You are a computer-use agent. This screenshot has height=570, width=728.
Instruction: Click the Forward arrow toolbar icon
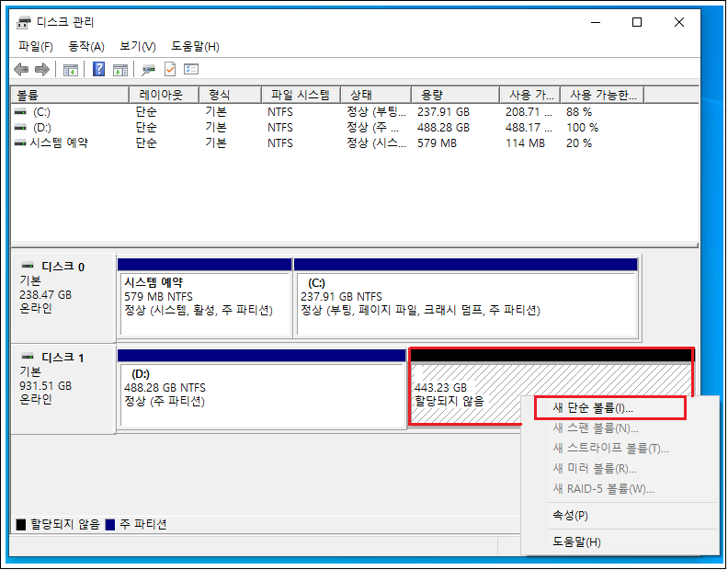42,70
